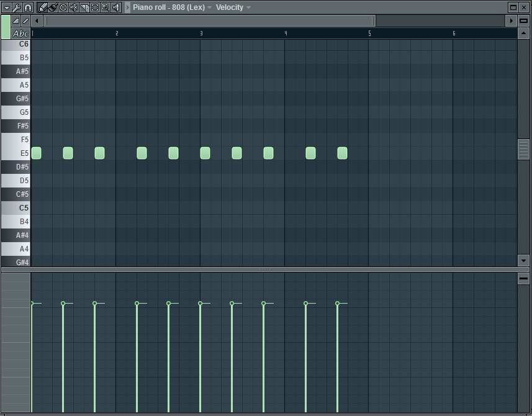Click the A#4 piano key
The height and width of the screenshot is (416, 532).
(x=16, y=235)
